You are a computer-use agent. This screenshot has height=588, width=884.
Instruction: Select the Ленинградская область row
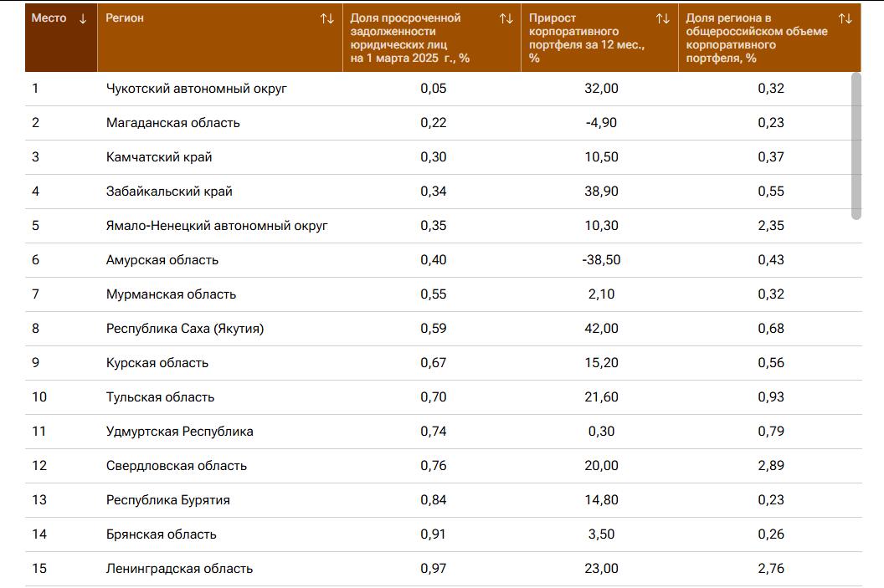click(179, 569)
